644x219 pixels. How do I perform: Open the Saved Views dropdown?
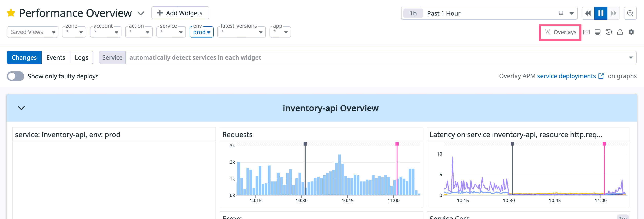coord(32,32)
